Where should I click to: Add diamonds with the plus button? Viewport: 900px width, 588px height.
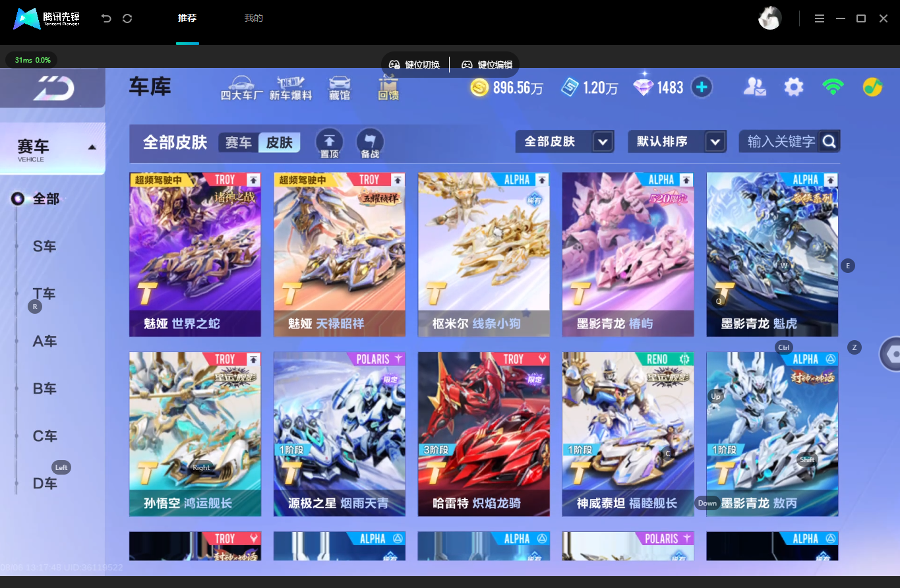[702, 87]
